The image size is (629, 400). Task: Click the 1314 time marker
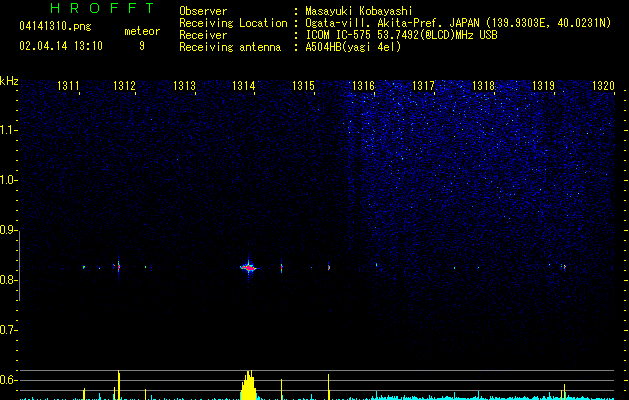point(243,86)
